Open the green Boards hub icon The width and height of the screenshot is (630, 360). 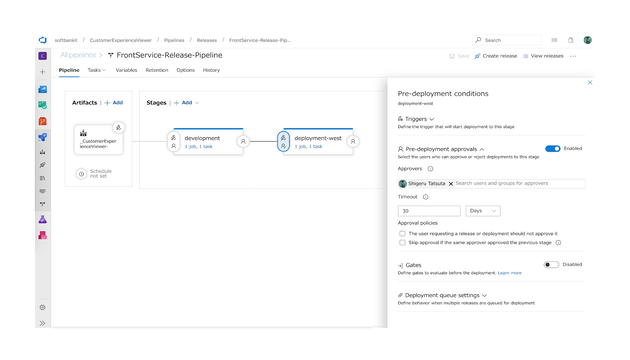pos(43,105)
